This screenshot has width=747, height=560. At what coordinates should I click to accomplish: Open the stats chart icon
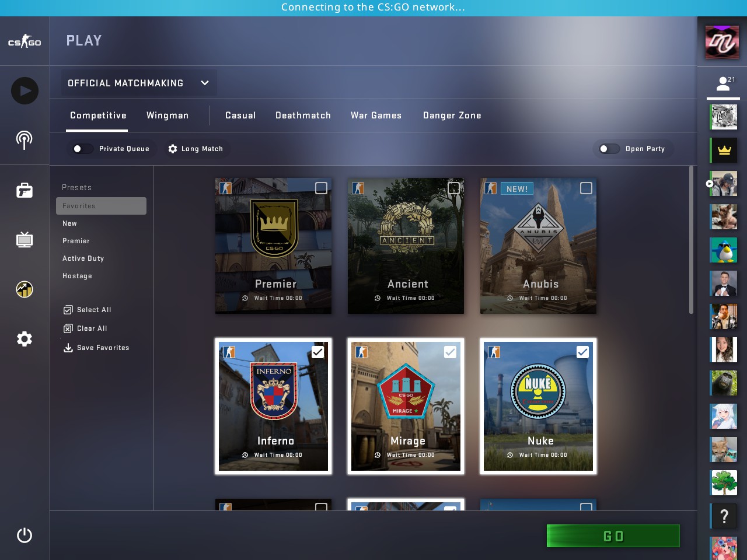click(25, 289)
